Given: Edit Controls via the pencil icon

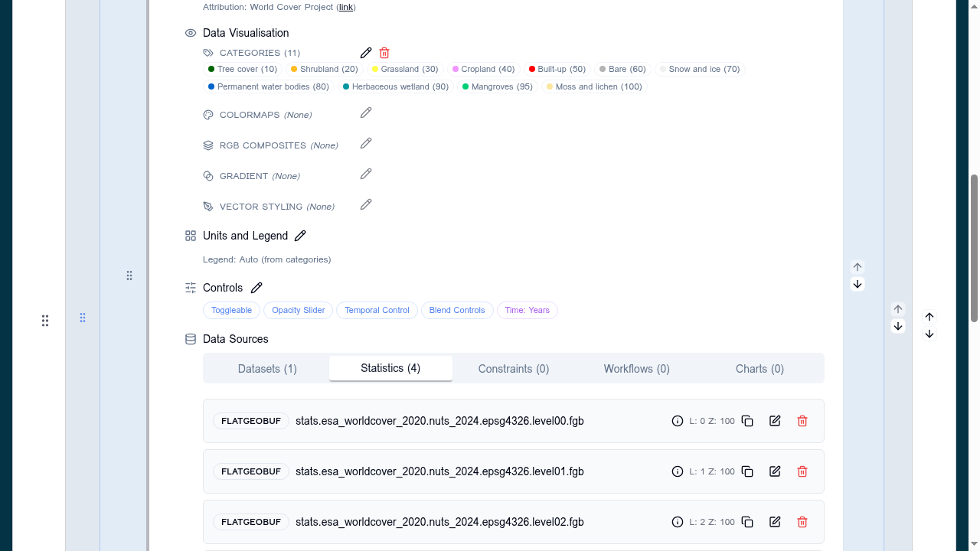Looking at the screenshot, I should [256, 288].
